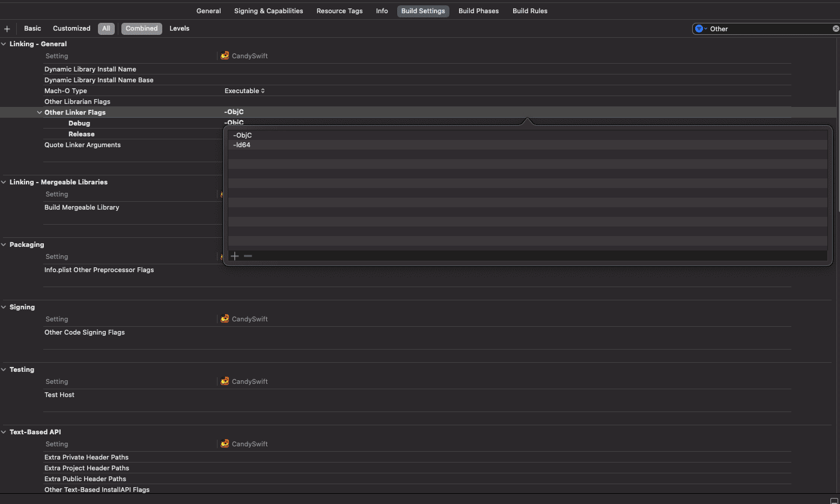Remove the selected linker flag with minus
Image resolution: width=840 pixels, height=504 pixels.
click(248, 256)
